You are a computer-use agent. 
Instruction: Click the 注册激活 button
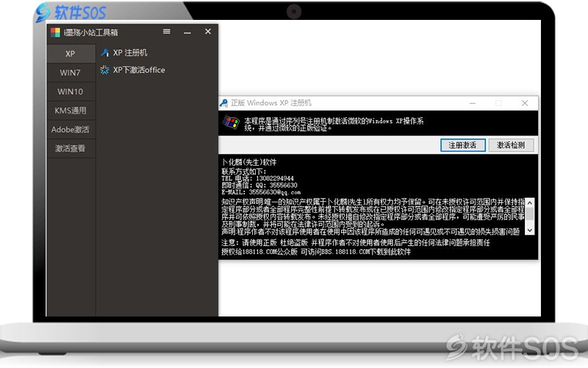[463, 145]
